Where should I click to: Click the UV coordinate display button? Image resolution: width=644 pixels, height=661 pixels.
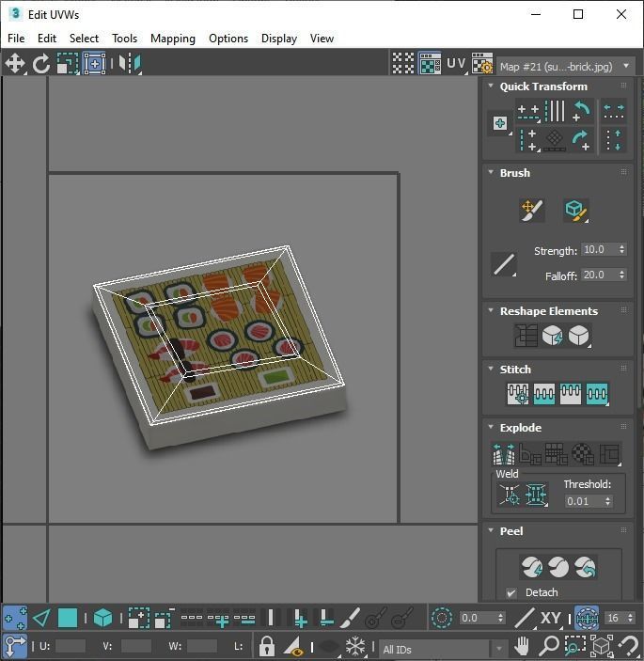[457, 64]
